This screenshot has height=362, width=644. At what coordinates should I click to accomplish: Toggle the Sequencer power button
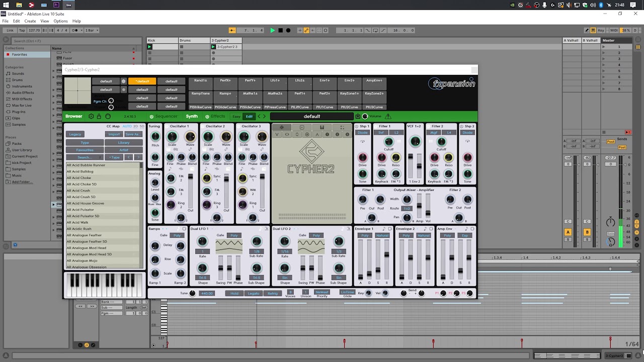click(x=151, y=116)
